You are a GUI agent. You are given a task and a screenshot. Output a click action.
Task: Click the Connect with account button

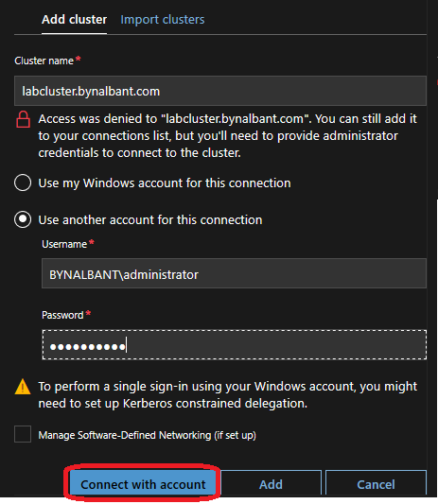pyautogui.click(x=143, y=484)
